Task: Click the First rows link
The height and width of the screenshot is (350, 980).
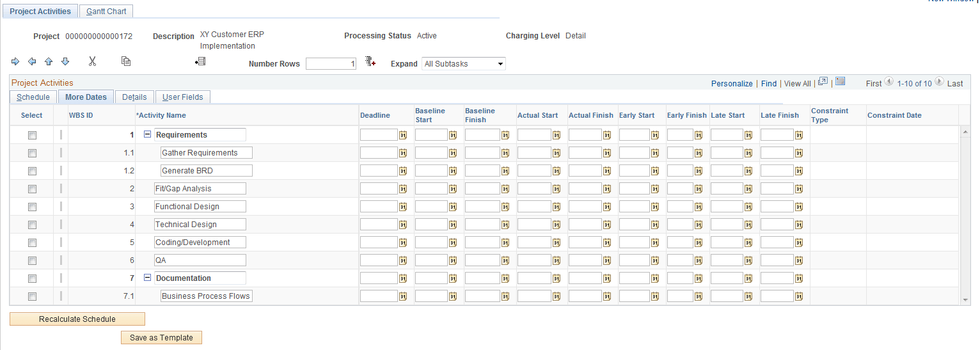Action: (x=874, y=84)
